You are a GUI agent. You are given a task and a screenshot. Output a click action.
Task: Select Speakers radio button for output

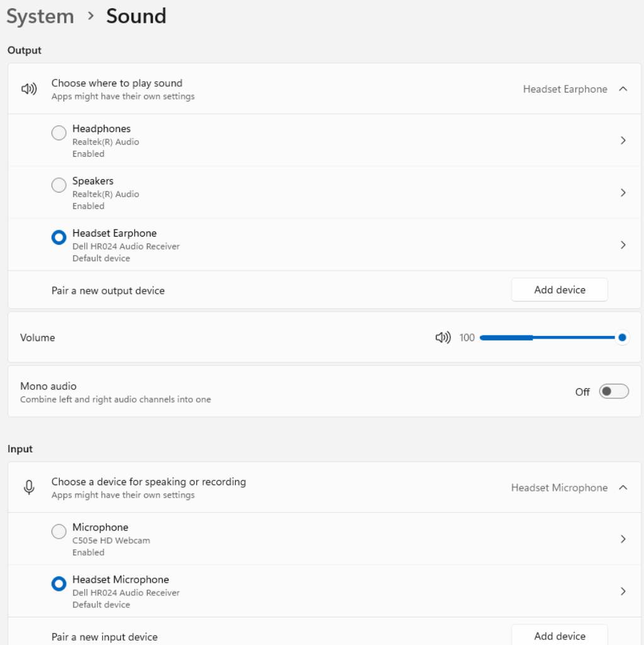click(x=58, y=185)
